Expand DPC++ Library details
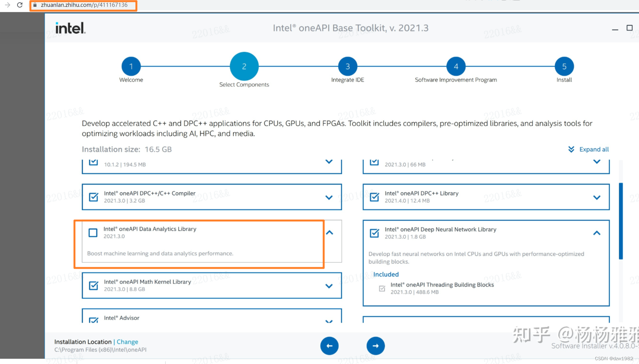Viewport: 639px width, 364px height. (x=597, y=197)
